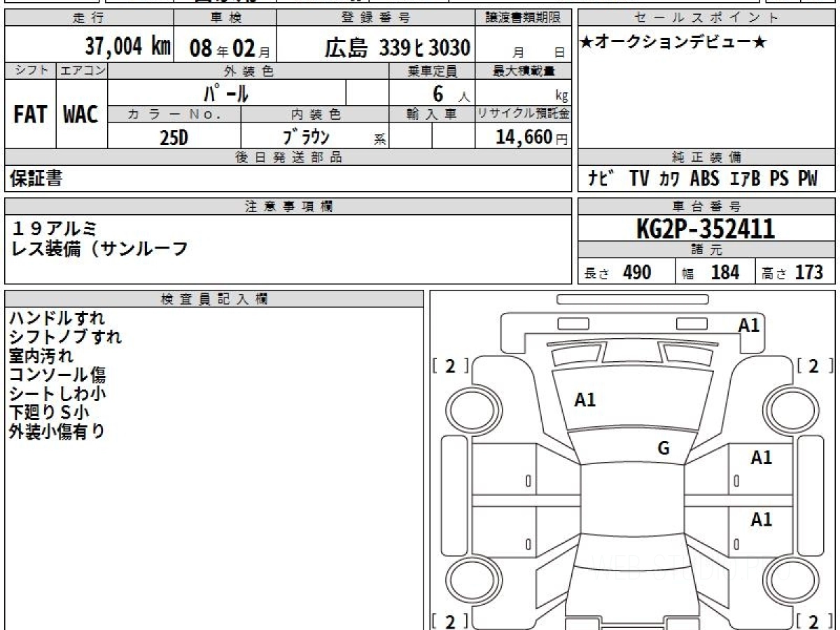840x630 pixels.
Task: Select inspector note コンソール傷
Action: pos(57,374)
